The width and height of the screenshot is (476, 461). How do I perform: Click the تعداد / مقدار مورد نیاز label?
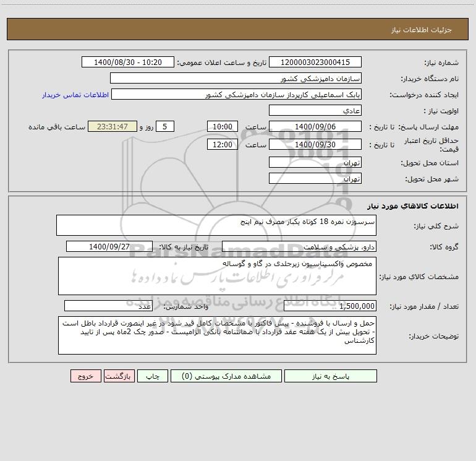pos(424,306)
